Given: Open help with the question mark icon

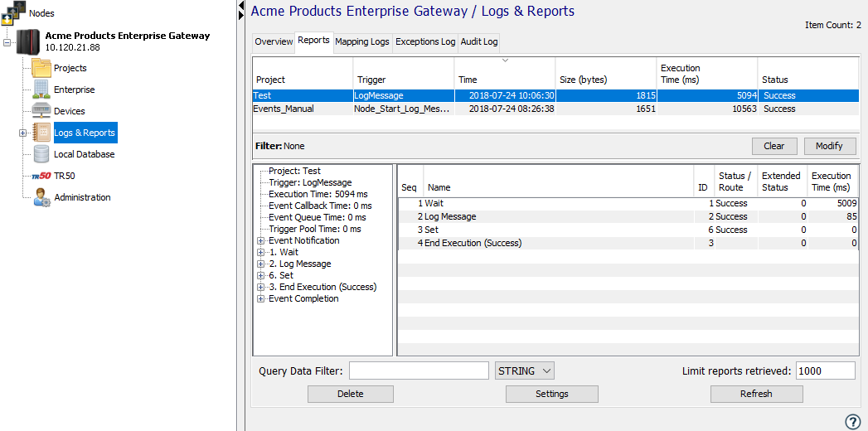Looking at the screenshot, I should tap(852, 422).
